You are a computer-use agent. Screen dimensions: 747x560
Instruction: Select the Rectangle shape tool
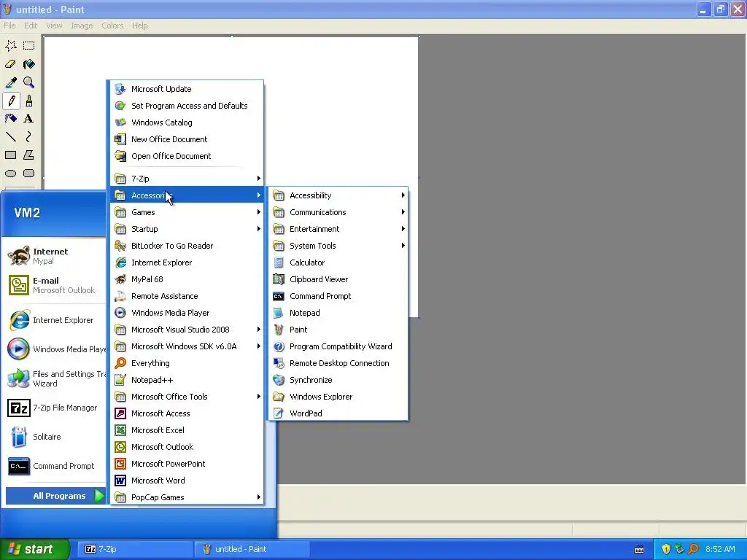pyautogui.click(x=11, y=155)
